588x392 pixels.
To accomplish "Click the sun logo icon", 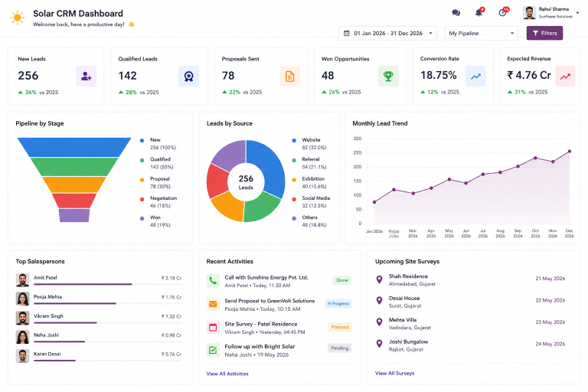I will tap(18, 18).
